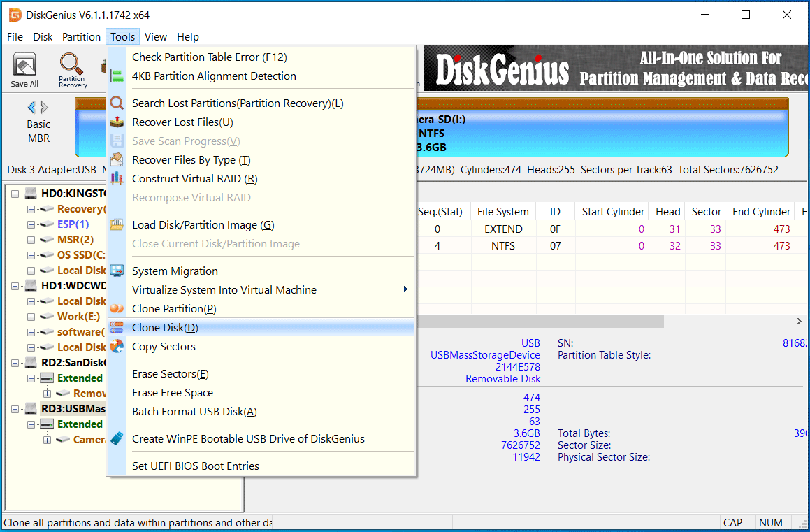Click the HD0:KINGSTON disk drive icon
Viewport: 810px width, 532px height.
click(x=31, y=194)
